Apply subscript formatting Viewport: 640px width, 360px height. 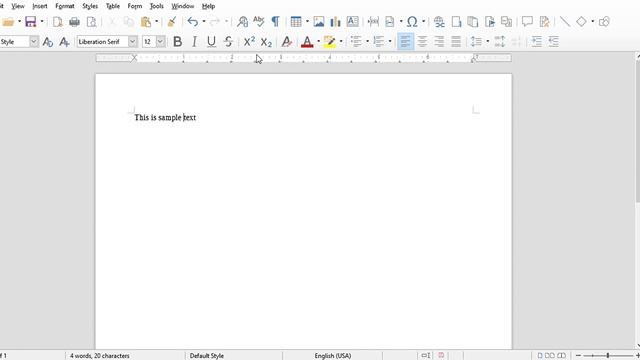coord(266,42)
